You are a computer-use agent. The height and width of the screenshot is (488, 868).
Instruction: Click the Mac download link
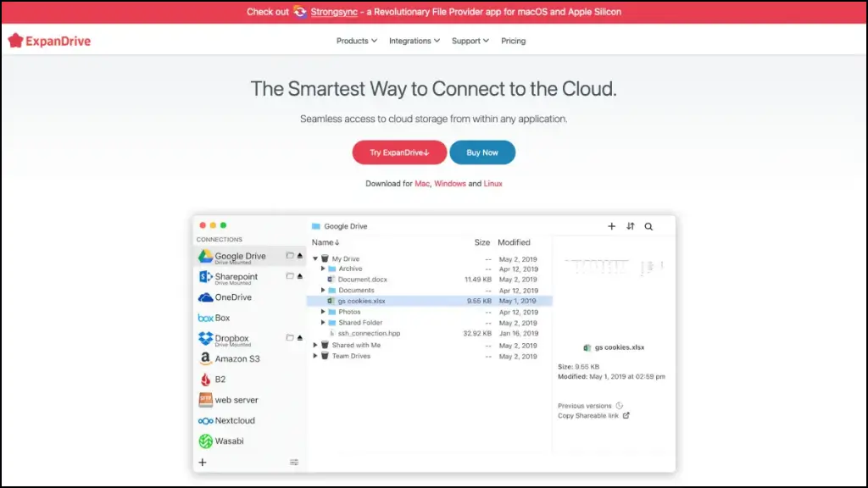tap(422, 184)
